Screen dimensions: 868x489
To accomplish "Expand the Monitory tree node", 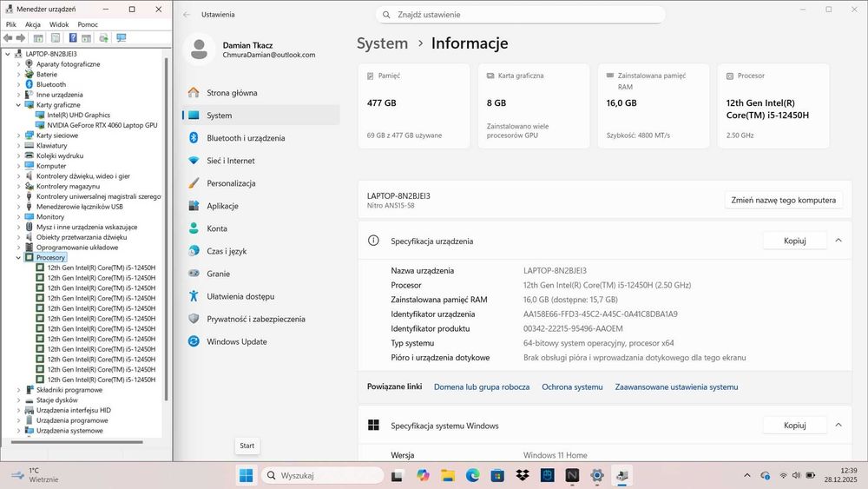I will click(18, 217).
